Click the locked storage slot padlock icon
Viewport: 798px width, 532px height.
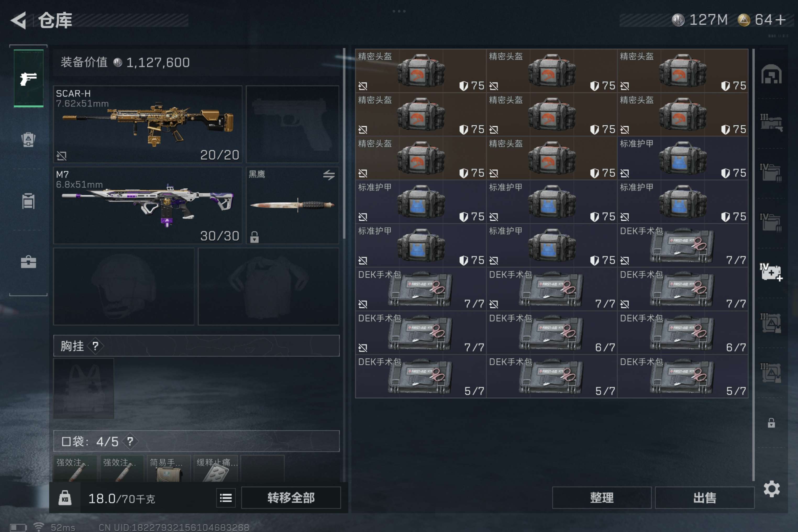(771, 423)
